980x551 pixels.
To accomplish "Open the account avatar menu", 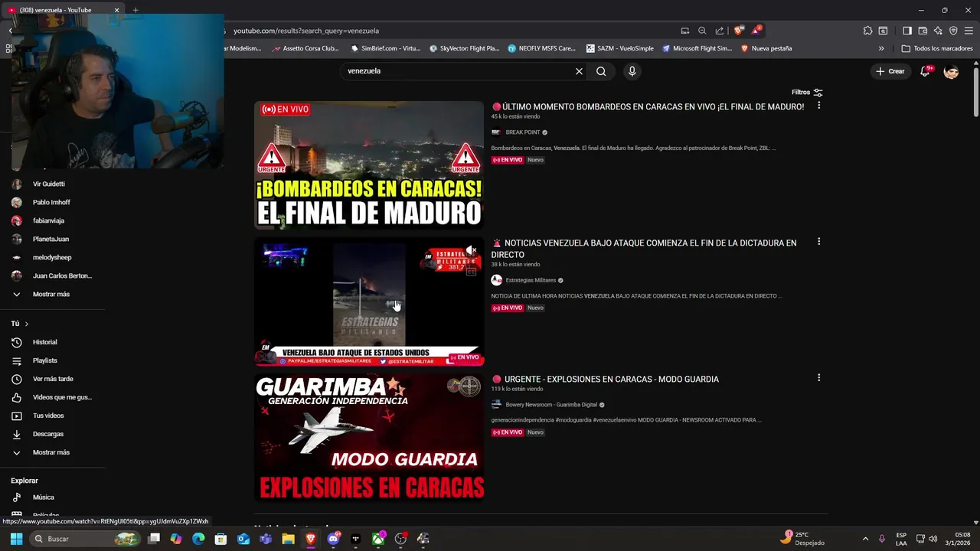I will tap(951, 71).
